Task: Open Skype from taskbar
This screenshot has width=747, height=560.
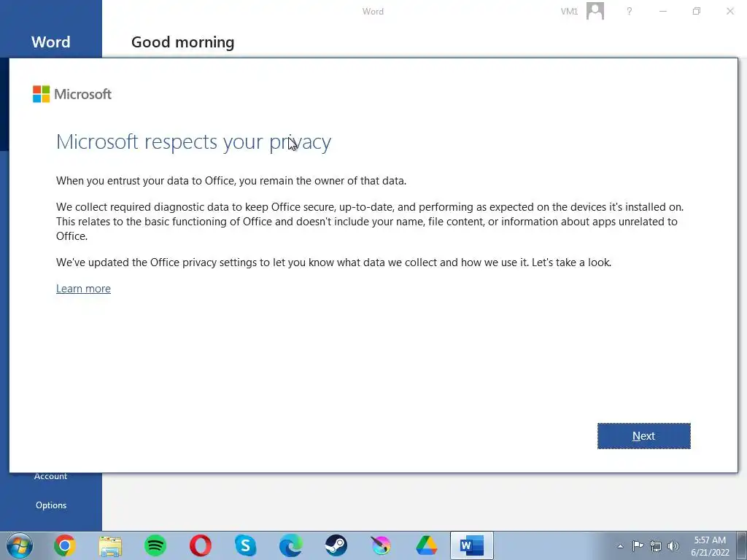Action: pos(246,545)
